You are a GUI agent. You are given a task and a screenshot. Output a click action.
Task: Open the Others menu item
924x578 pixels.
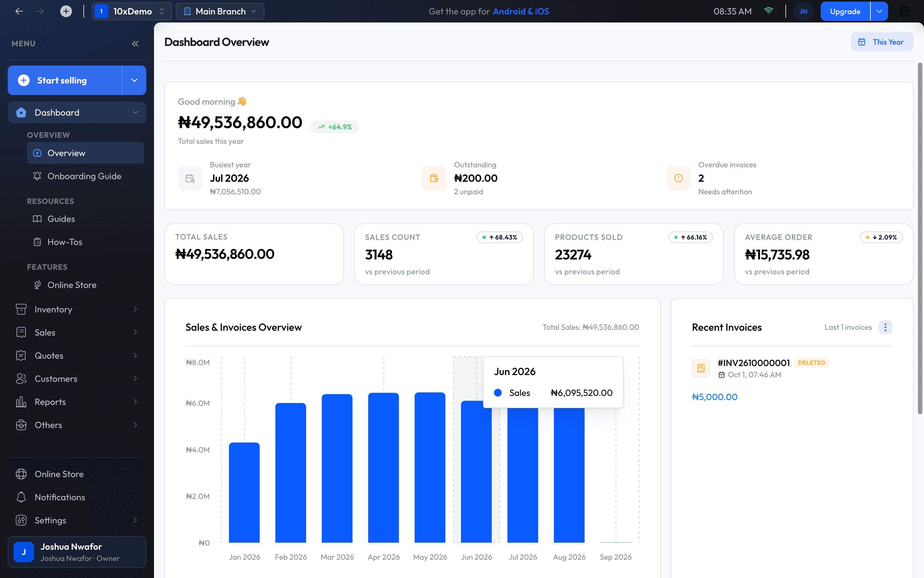tap(77, 425)
